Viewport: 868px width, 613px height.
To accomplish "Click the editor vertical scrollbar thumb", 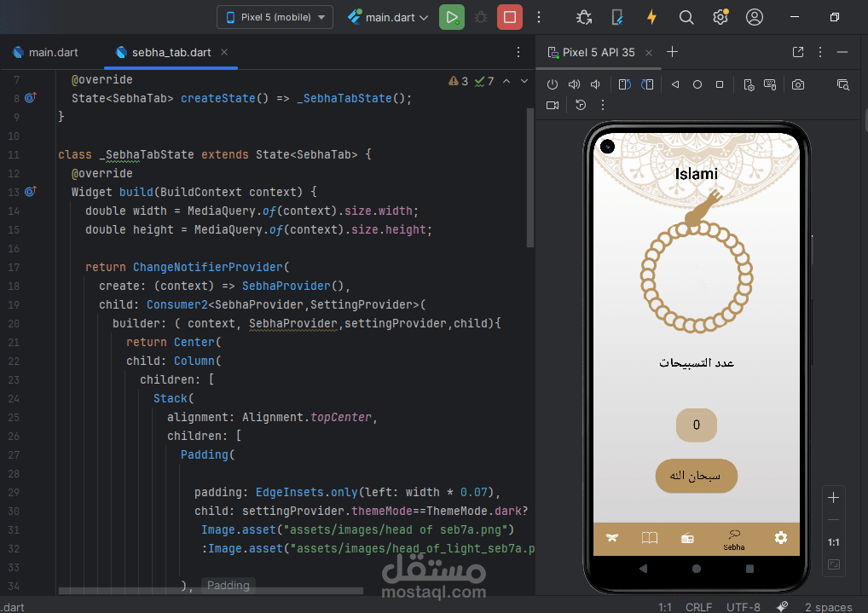I will coord(530,177).
